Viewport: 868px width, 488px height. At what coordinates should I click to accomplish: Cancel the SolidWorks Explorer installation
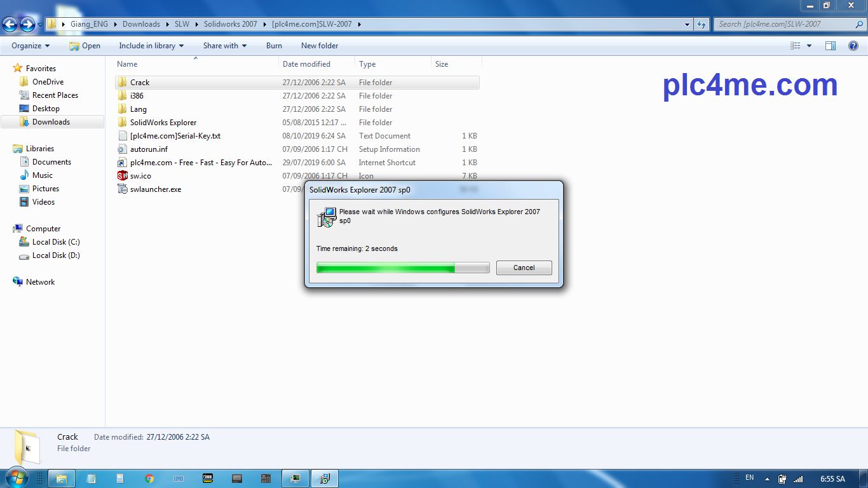[524, 268]
